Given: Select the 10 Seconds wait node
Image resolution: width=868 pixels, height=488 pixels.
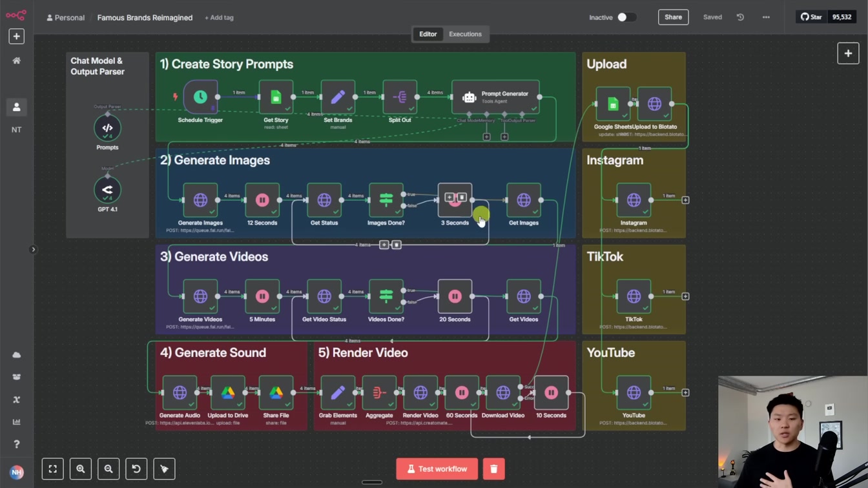Looking at the screenshot, I should (x=551, y=392).
